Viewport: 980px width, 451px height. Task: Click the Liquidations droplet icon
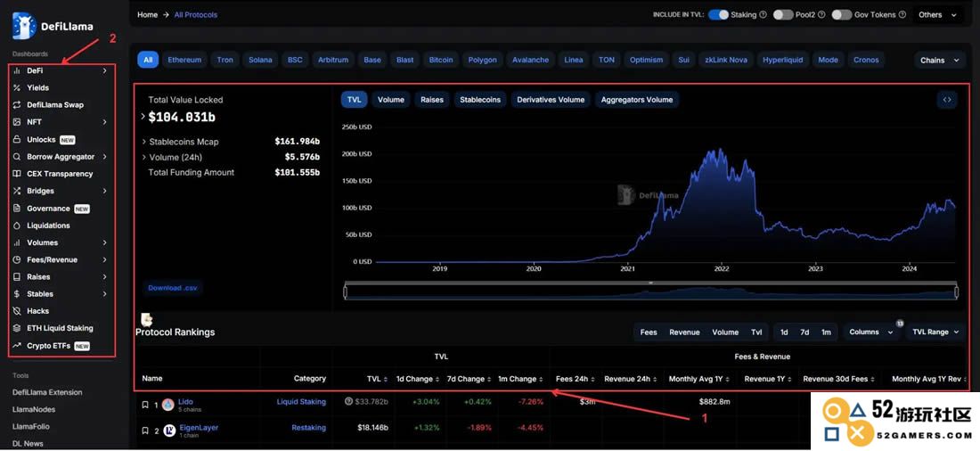17,225
